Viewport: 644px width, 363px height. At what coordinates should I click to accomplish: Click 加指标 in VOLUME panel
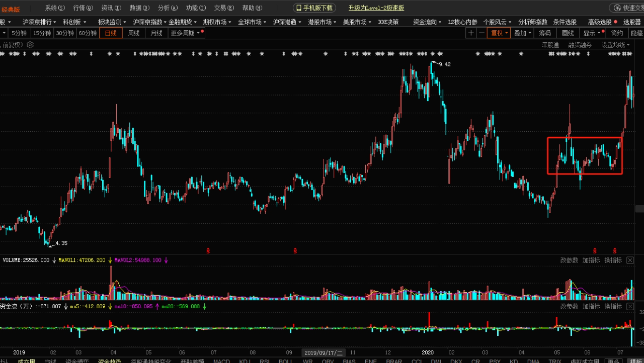(591, 260)
